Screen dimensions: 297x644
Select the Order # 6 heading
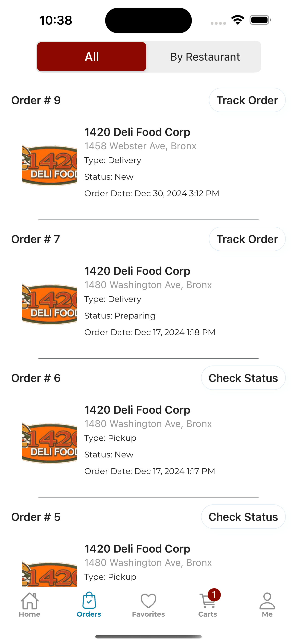[36, 378]
